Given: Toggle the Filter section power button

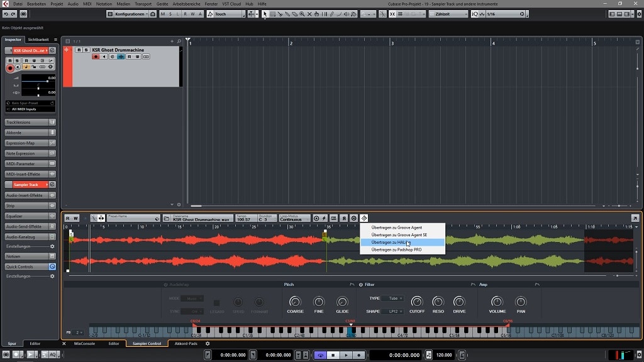Looking at the screenshot, I should coord(360,285).
